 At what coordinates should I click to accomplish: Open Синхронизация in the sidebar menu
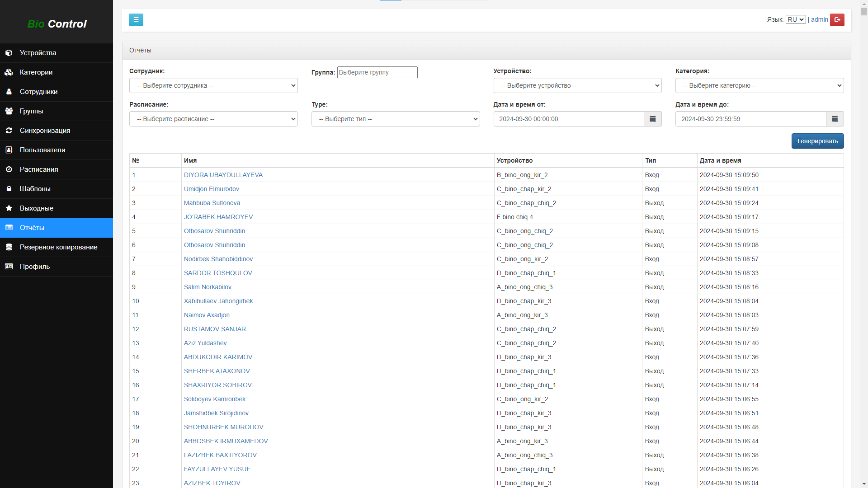(57, 131)
